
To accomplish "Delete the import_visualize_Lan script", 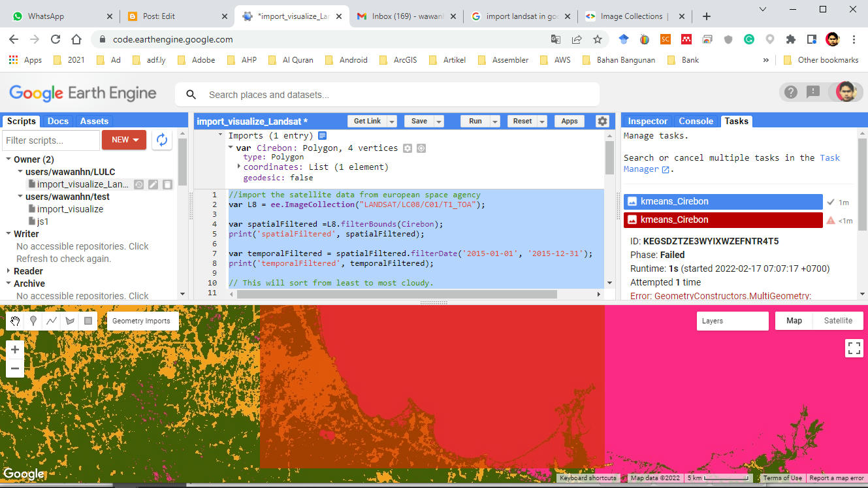I will click(x=167, y=185).
